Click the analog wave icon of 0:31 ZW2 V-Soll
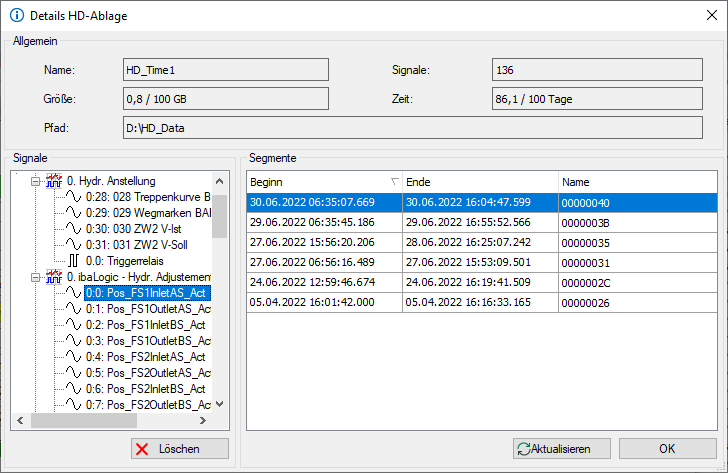This screenshot has height=473, width=728. point(73,245)
